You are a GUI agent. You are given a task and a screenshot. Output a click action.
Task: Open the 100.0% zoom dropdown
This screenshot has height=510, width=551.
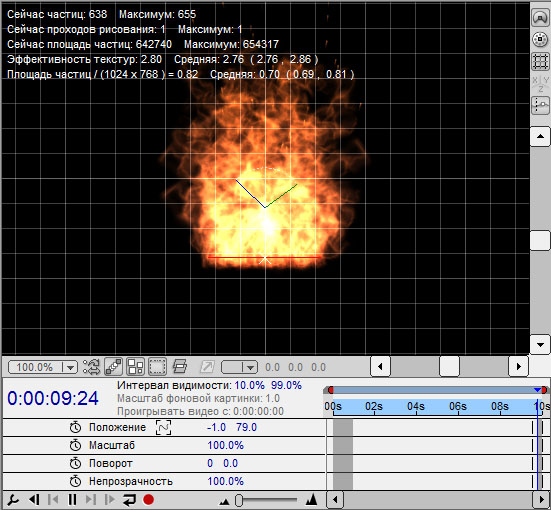pos(43,367)
